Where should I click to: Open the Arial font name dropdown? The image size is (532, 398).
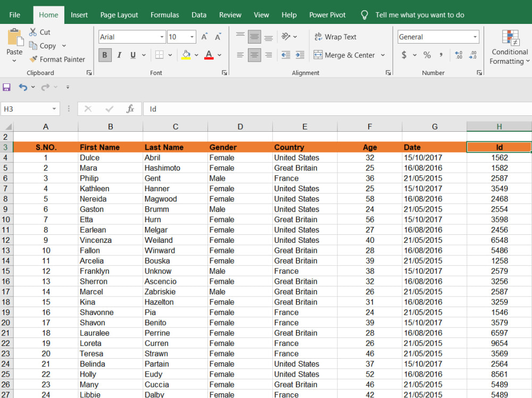click(162, 37)
